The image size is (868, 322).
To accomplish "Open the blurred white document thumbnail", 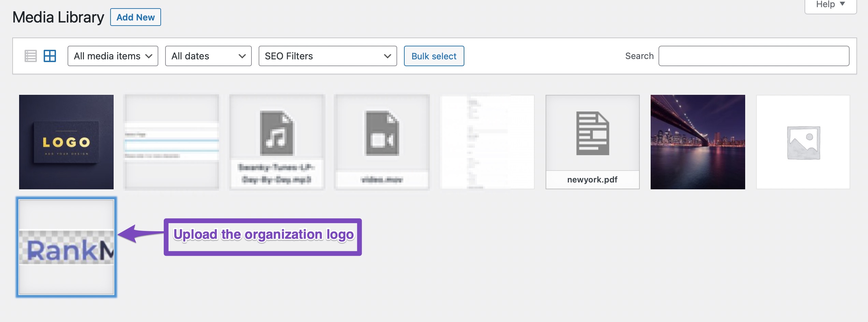I will pos(487,142).
